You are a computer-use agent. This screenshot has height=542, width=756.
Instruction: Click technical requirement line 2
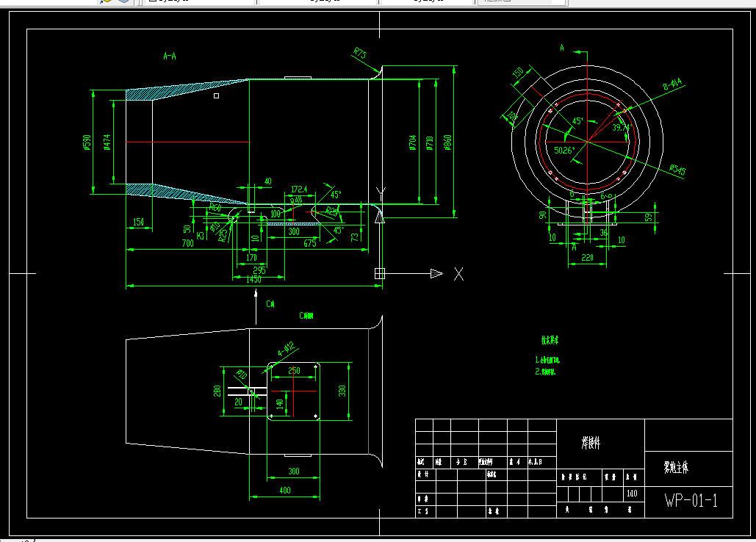pyautogui.click(x=545, y=372)
